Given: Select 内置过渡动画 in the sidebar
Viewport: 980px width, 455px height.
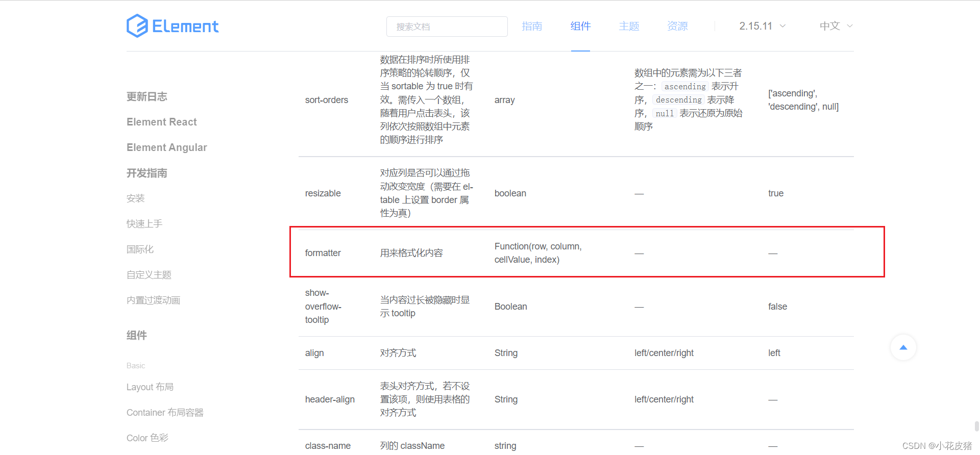Looking at the screenshot, I should [154, 300].
